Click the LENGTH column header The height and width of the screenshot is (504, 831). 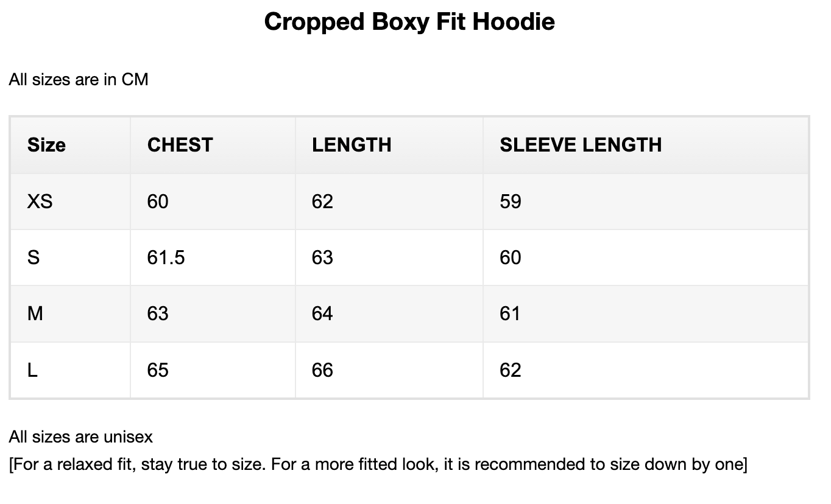pyautogui.click(x=352, y=145)
